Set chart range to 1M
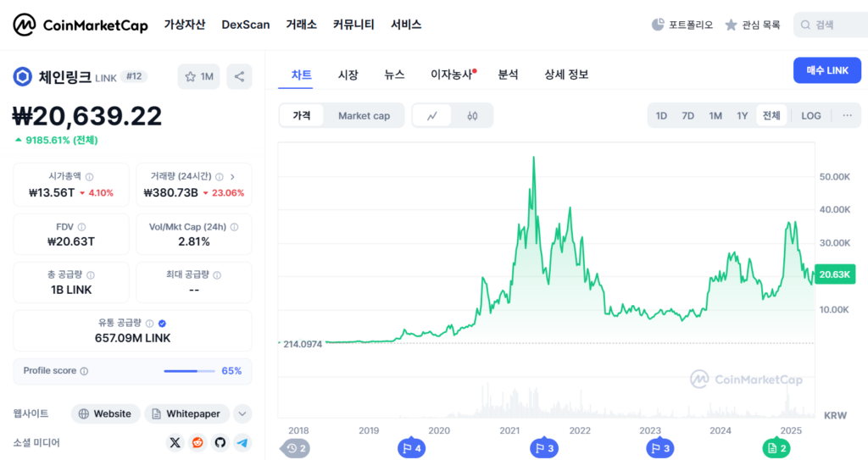Image resolution: width=868 pixels, height=460 pixels. tap(715, 116)
